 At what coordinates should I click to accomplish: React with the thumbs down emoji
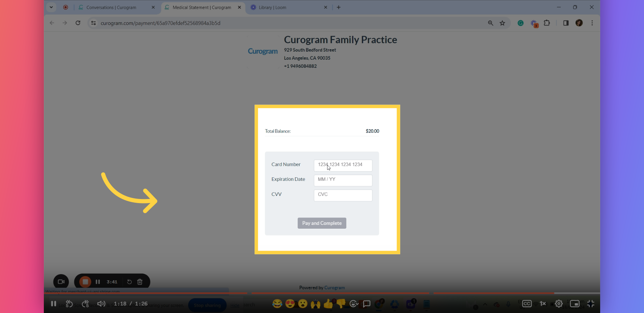pyautogui.click(x=341, y=304)
